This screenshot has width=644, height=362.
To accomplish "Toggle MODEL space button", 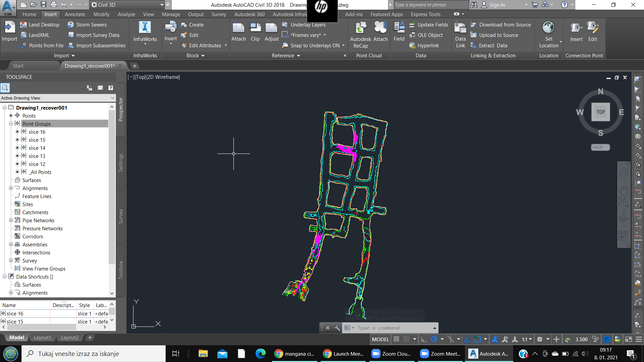I will click(x=380, y=339).
